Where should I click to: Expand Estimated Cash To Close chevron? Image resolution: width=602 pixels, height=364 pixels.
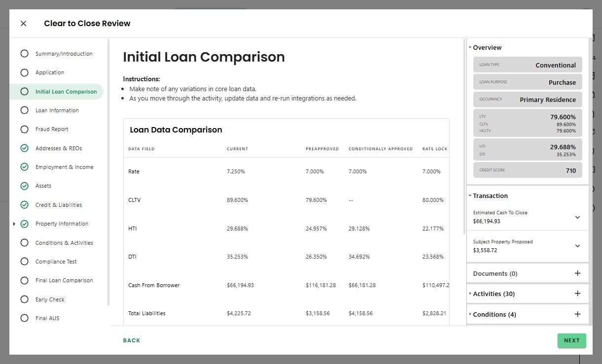(577, 217)
